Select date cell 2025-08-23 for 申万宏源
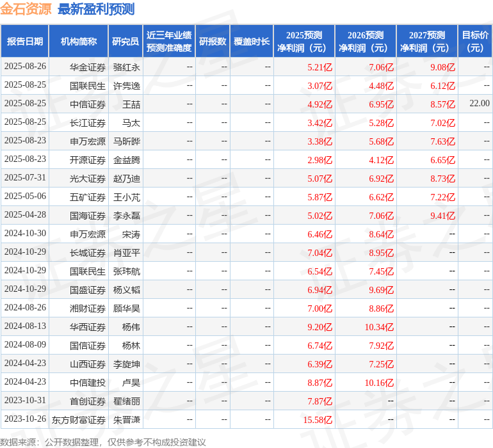This screenshot has width=493, height=448. click(25, 141)
